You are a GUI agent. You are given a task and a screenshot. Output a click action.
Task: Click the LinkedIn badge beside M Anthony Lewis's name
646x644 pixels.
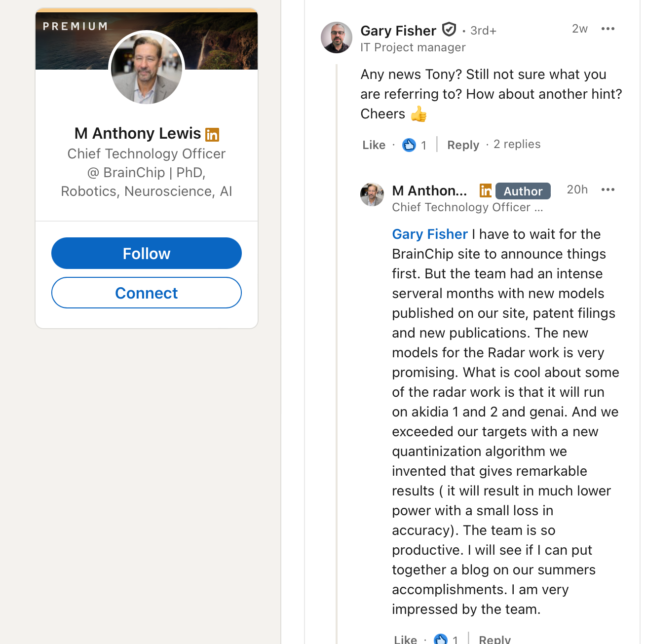pyautogui.click(x=212, y=134)
